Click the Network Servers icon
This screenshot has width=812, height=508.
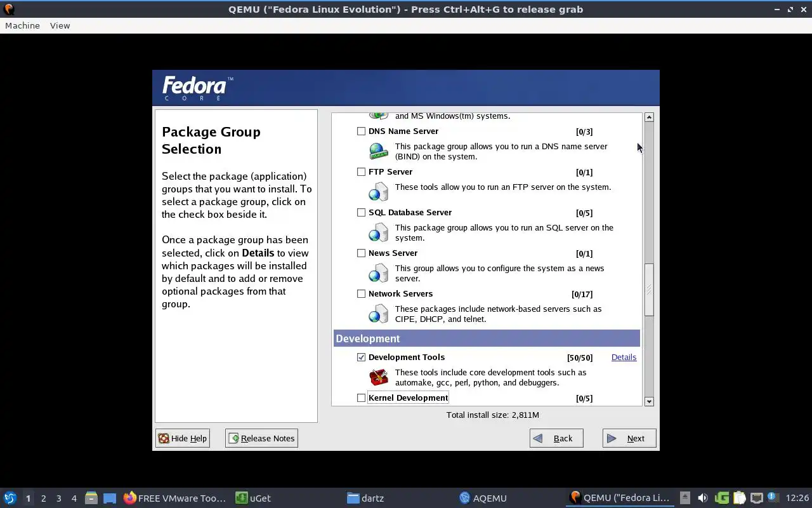click(x=379, y=314)
